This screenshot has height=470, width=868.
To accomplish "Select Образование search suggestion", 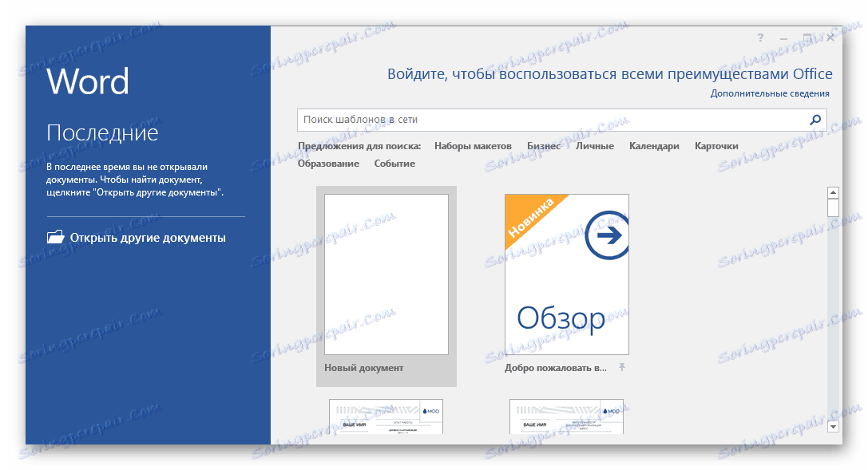I will pos(328,164).
